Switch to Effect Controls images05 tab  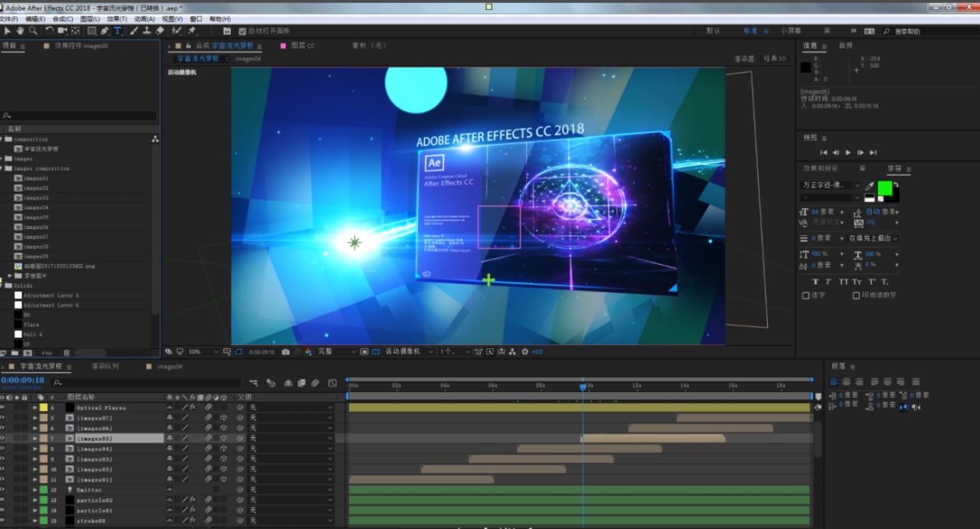point(81,46)
